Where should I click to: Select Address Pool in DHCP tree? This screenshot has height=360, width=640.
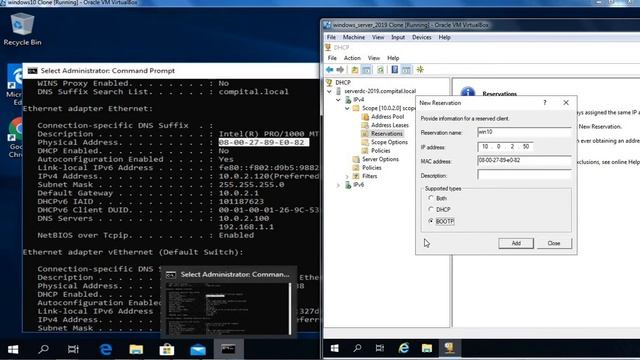coord(387,117)
